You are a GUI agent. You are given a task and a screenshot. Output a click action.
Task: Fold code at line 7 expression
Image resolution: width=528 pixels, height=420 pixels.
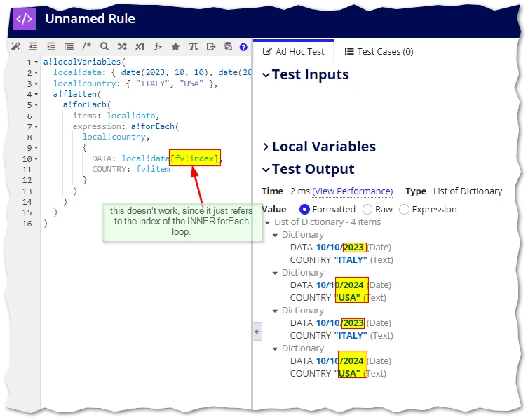36,127
